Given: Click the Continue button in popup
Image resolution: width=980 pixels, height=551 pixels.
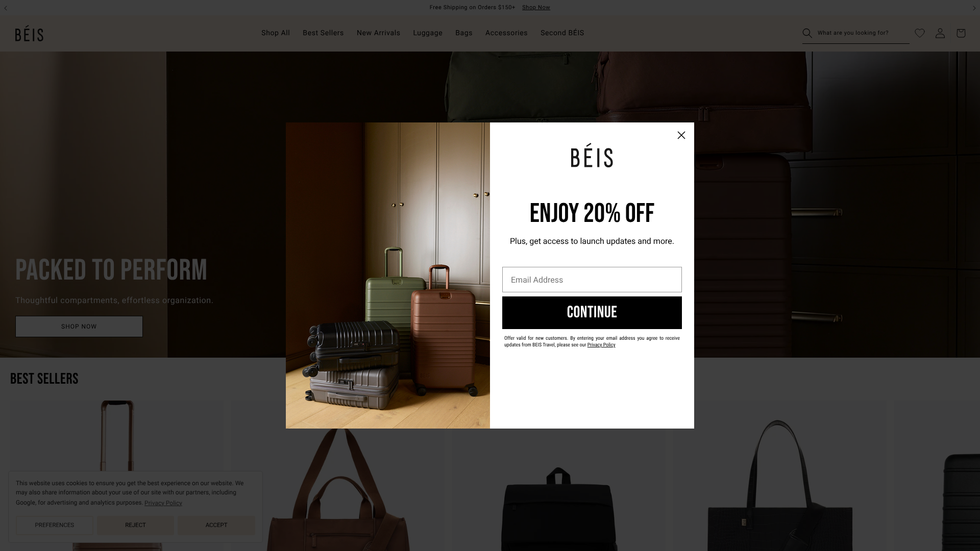Looking at the screenshot, I should point(592,313).
